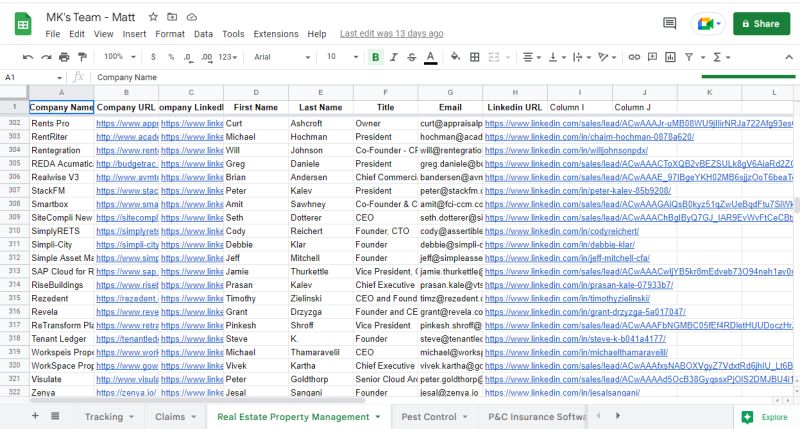The height and width of the screenshot is (429, 800).
Task: Open vertical align options
Action: click(x=557, y=57)
